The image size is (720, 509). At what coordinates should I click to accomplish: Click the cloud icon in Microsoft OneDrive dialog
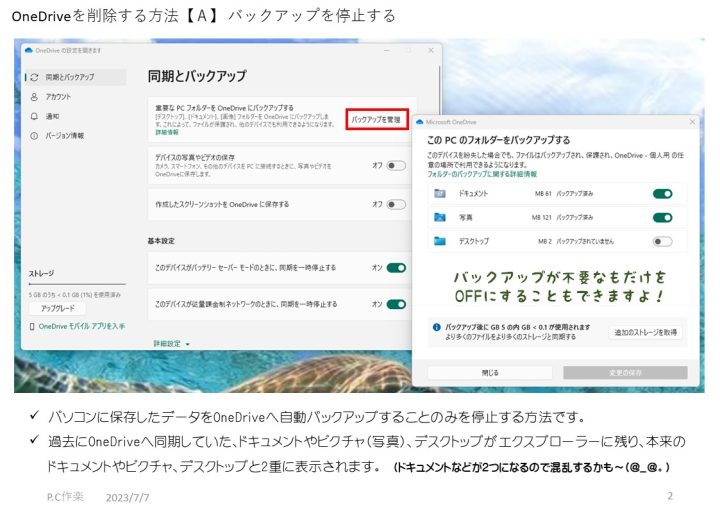(x=419, y=122)
